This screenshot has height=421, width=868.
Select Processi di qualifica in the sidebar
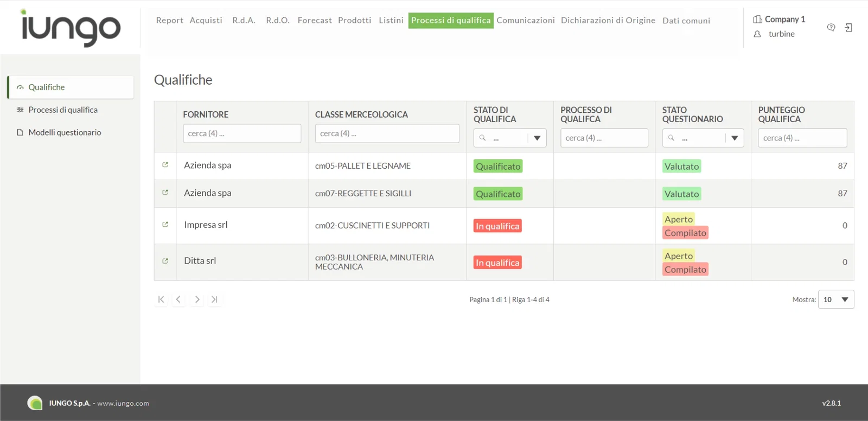coord(63,110)
